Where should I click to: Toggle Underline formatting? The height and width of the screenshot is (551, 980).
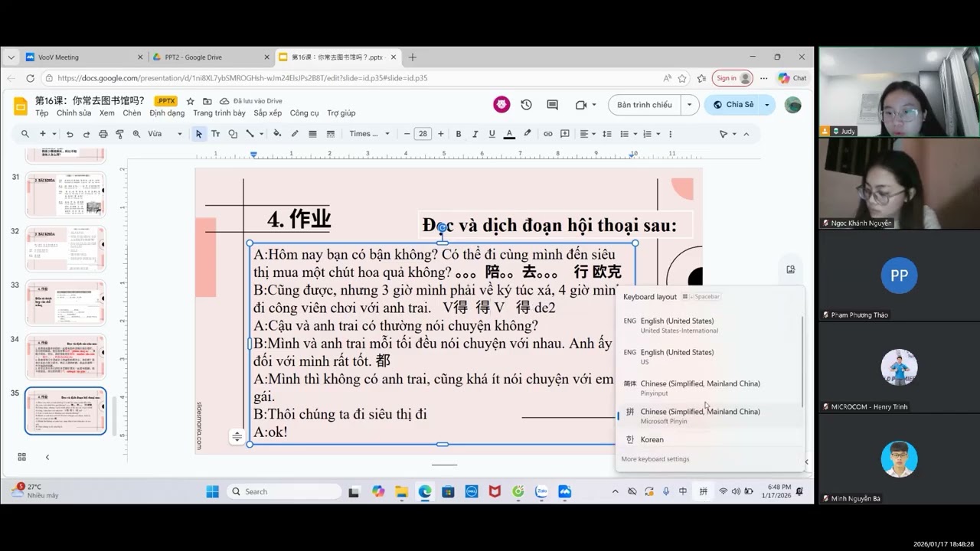pyautogui.click(x=492, y=134)
